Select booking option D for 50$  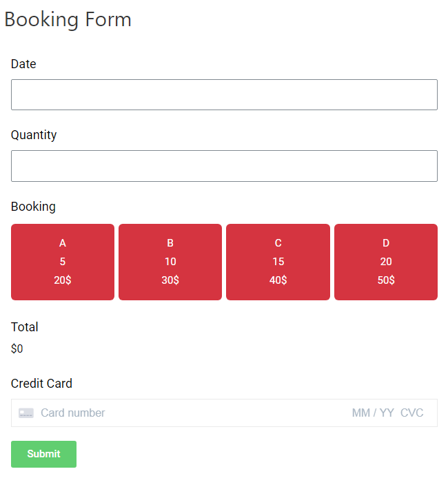click(386, 262)
